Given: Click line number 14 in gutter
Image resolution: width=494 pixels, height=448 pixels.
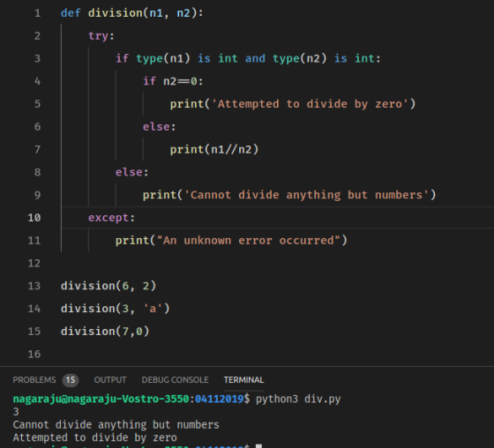Looking at the screenshot, I should pos(34,309).
